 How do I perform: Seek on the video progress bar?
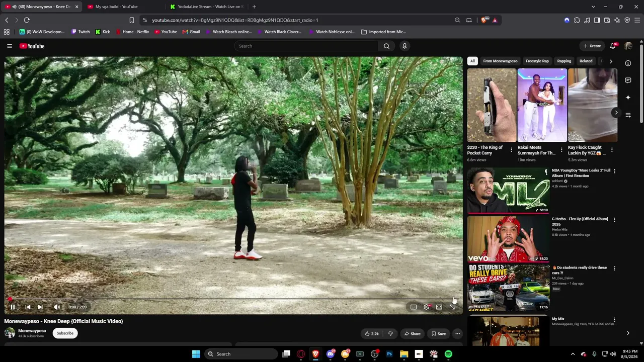tap(233, 299)
